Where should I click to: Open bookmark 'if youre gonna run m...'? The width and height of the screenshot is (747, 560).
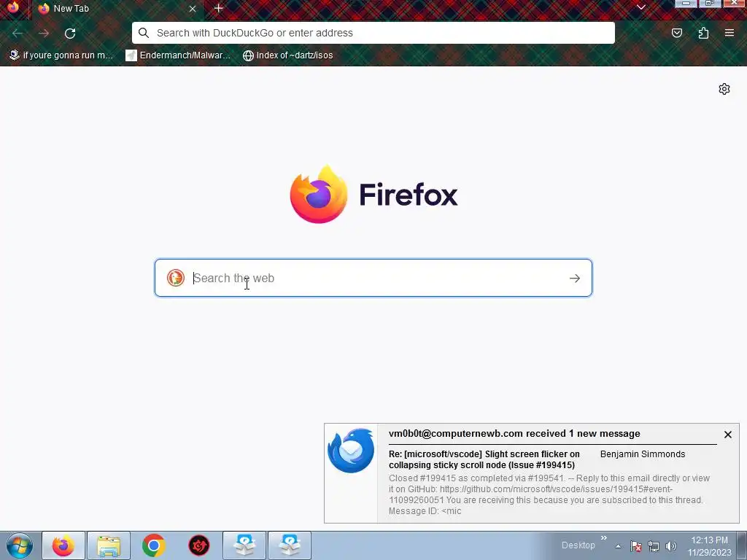[61, 55]
